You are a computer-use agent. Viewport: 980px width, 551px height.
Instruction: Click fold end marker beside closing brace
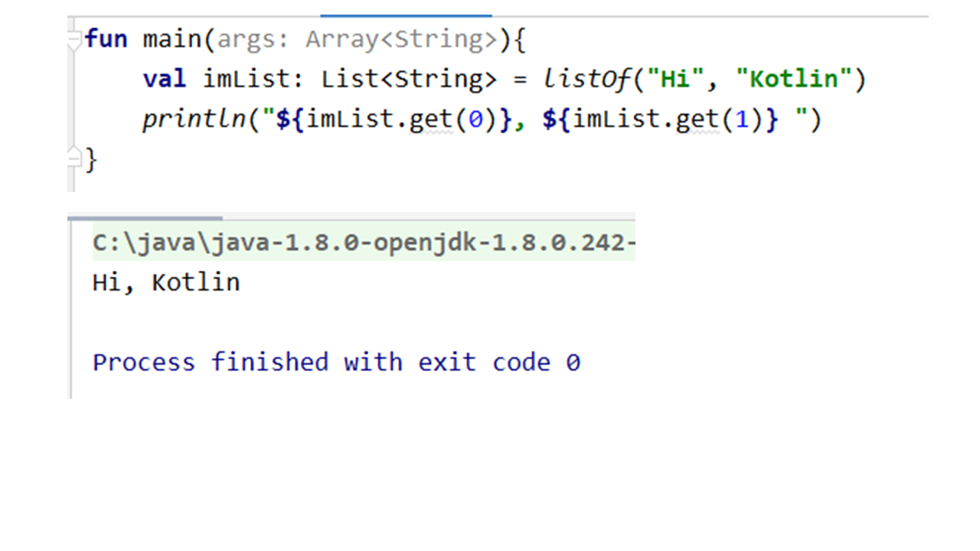coord(74,158)
